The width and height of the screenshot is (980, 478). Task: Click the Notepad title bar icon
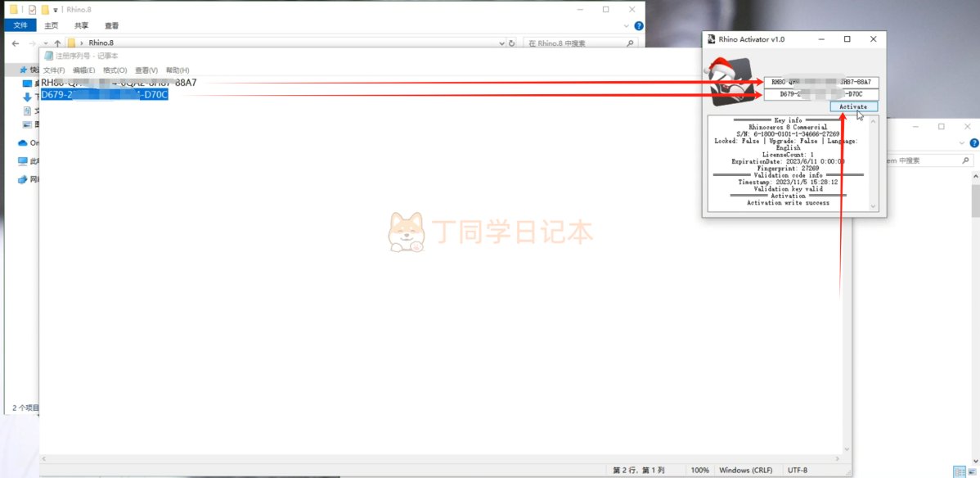coord(49,56)
